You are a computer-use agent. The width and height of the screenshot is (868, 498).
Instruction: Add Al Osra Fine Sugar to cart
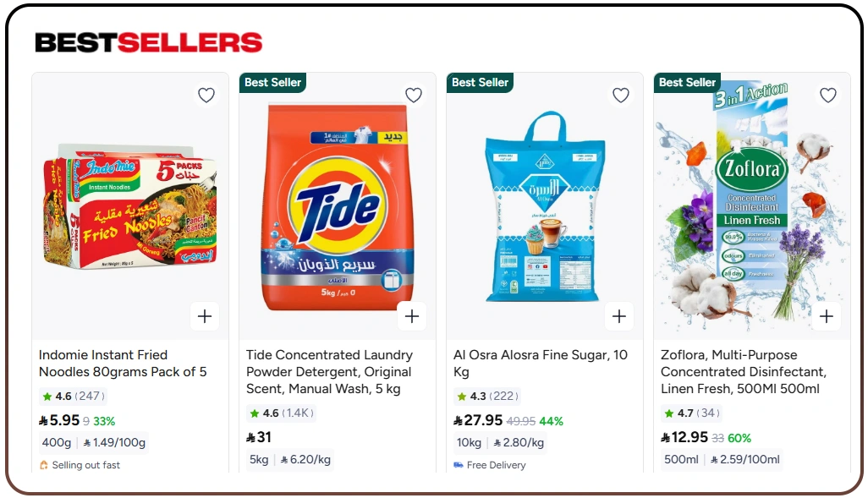619,315
